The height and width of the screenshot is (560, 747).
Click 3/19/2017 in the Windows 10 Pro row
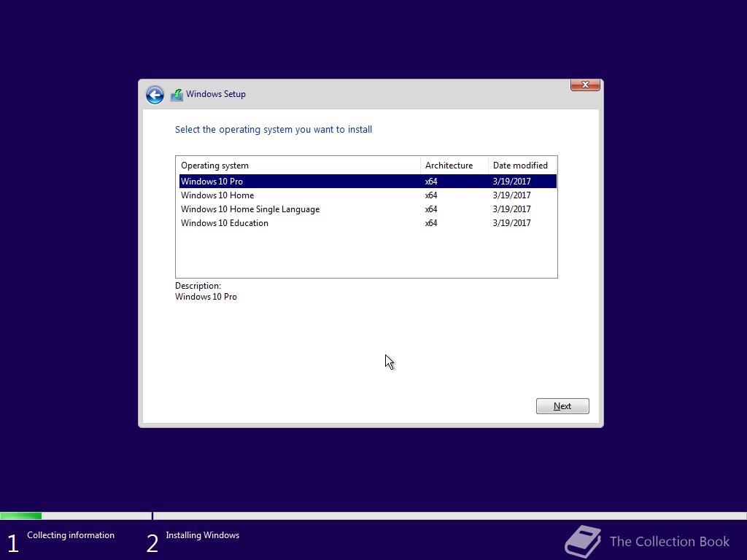point(511,182)
